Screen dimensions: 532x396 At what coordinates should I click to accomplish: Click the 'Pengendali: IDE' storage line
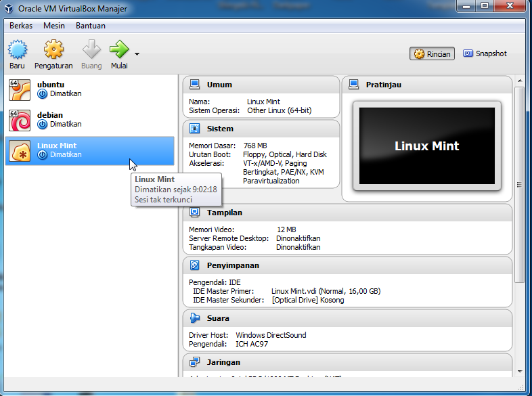click(x=215, y=283)
